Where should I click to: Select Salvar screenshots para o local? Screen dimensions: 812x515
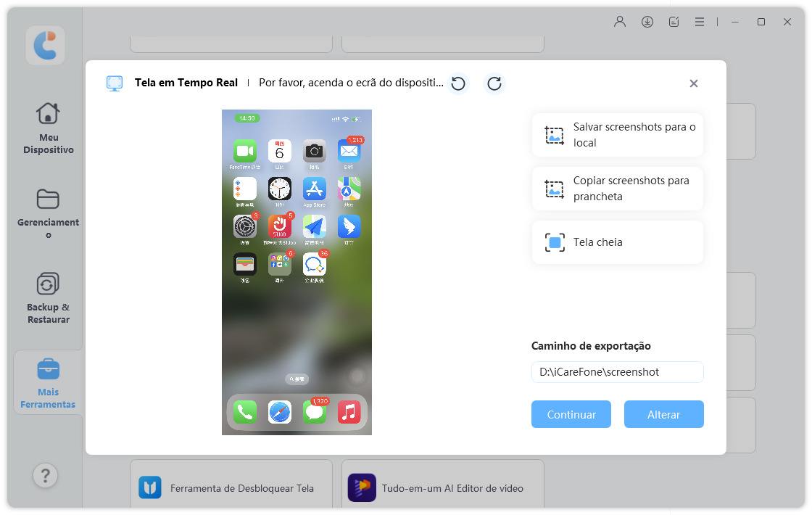click(x=618, y=135)
